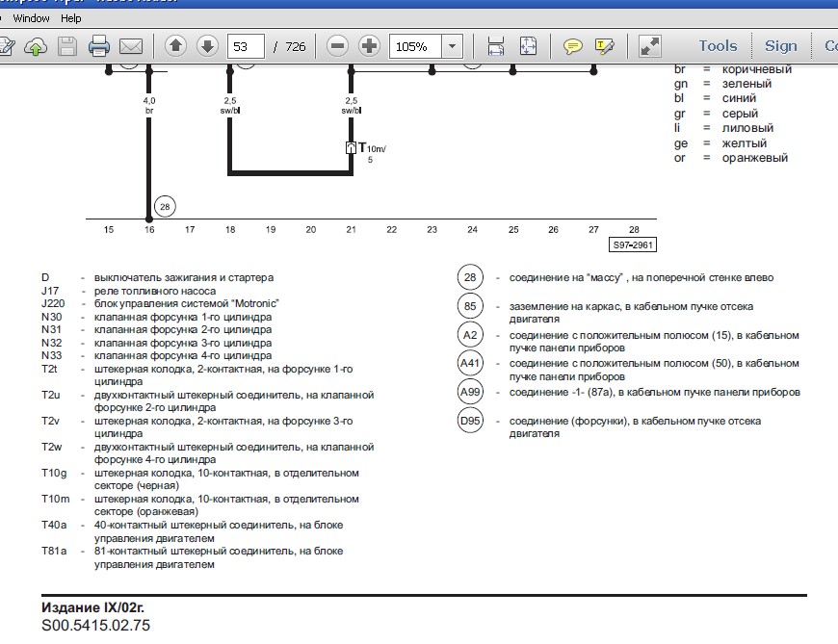Click track number 15 on the diagram scale
The image size is (838, 644).
tap(109, 230)
